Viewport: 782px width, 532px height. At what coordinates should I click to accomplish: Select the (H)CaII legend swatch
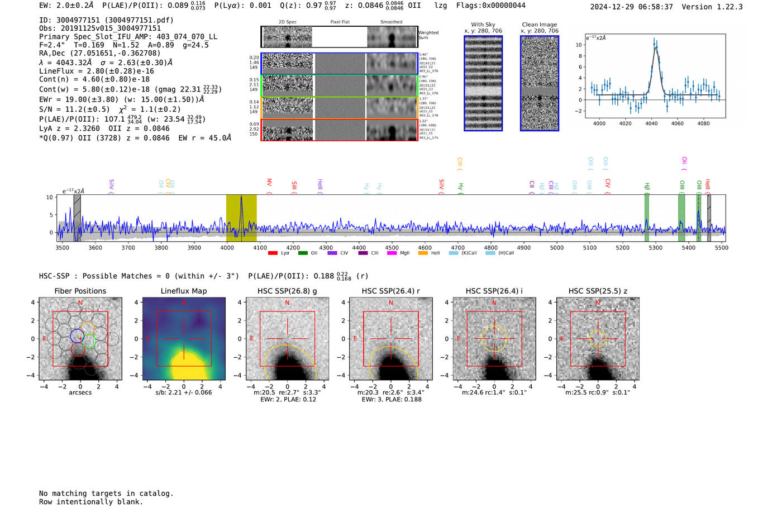point(490,253)
